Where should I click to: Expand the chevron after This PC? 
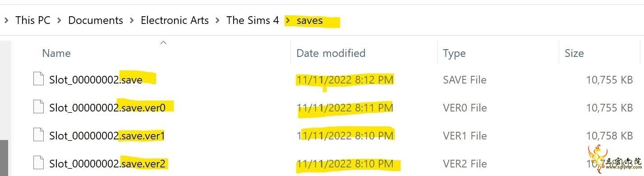click(x=60, y=20)
